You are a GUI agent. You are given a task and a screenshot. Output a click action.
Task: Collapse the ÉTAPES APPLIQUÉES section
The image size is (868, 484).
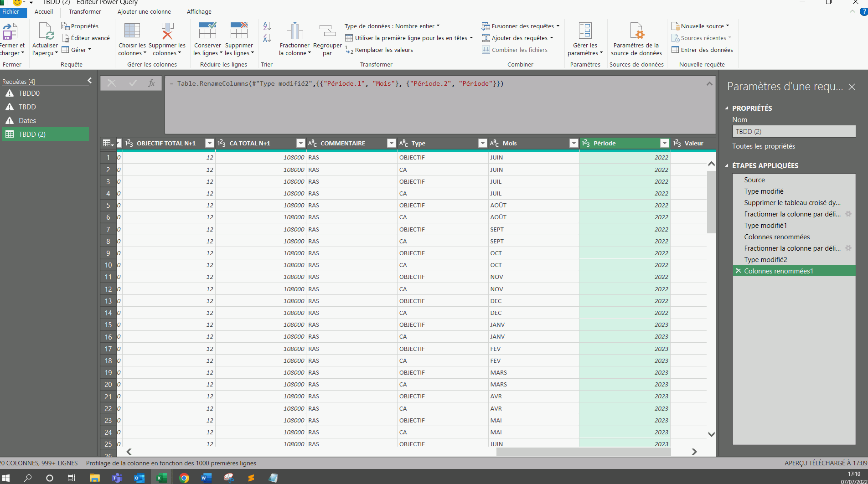(x=727, y=166)
